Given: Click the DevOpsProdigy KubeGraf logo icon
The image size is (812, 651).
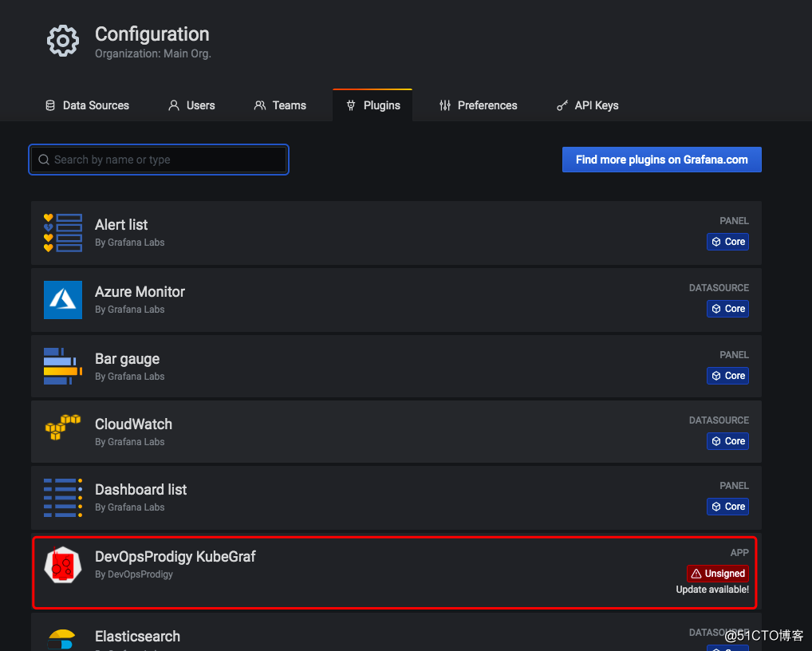Looking at the screenshot, I should (x=63, y=565).
